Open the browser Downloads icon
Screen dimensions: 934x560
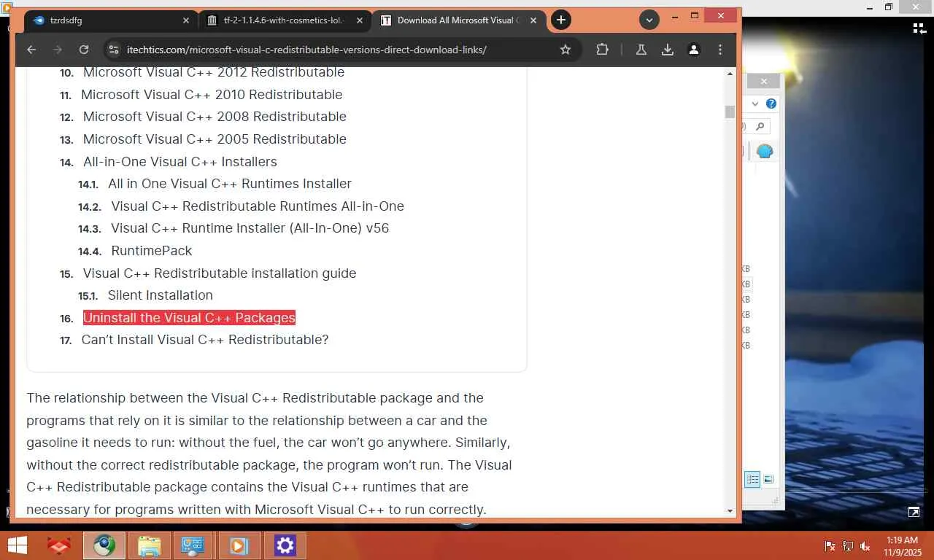pyautogui.click(x=667, y=50)
